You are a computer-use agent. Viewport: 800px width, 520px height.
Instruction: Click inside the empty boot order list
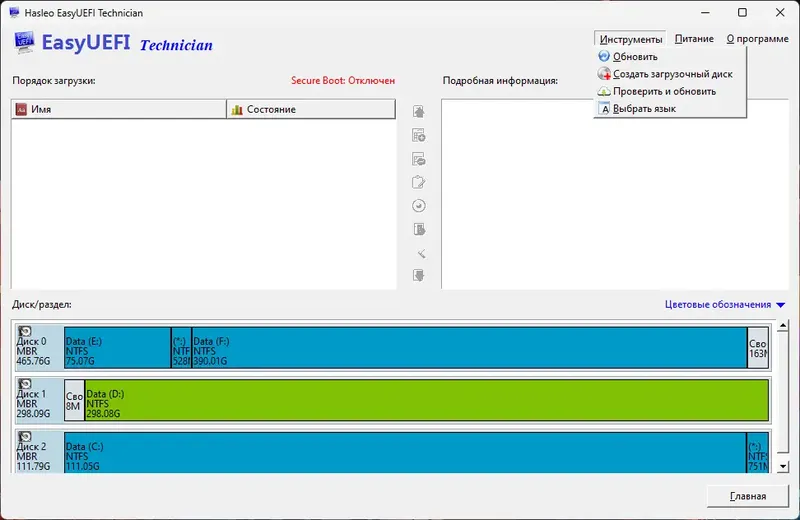pos(204,204)
